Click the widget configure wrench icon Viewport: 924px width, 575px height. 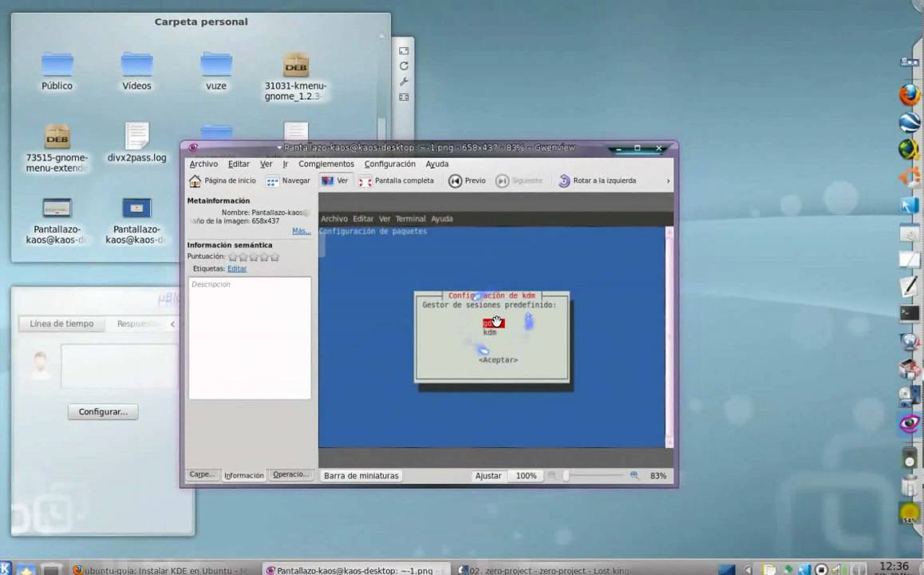point(404,81)
